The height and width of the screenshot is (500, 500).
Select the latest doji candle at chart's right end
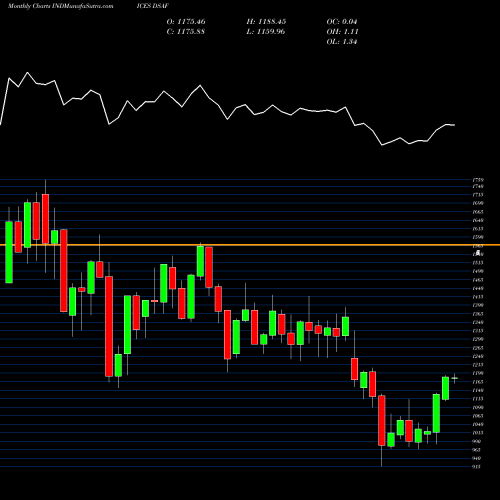pyautogui.click(x=455, y=378)
